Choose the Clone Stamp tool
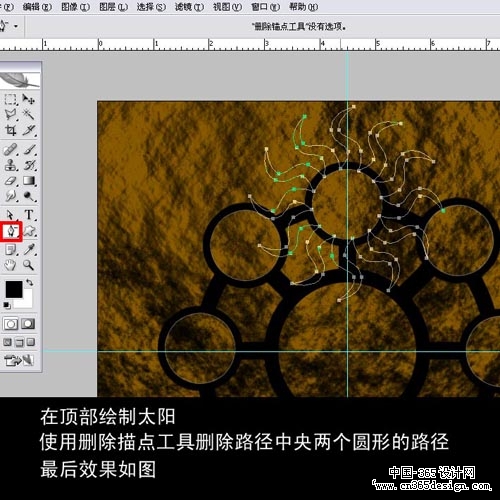This screenshot has height=500, width=500. 10,165
